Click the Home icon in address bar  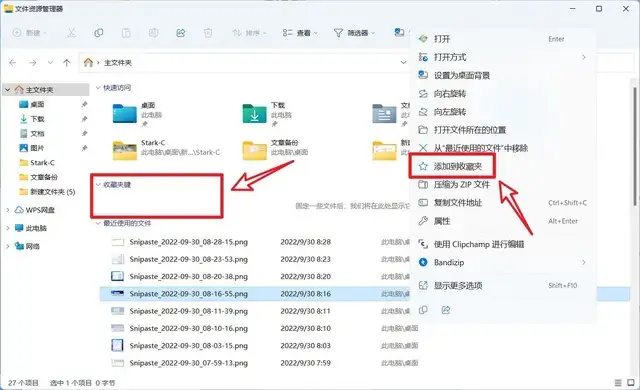tap(88, 62)
